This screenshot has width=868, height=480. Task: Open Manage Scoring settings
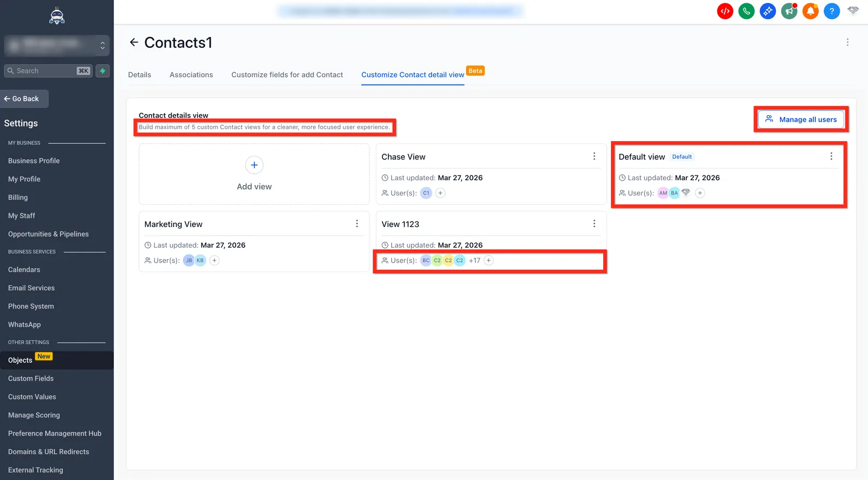click(34, 415)
